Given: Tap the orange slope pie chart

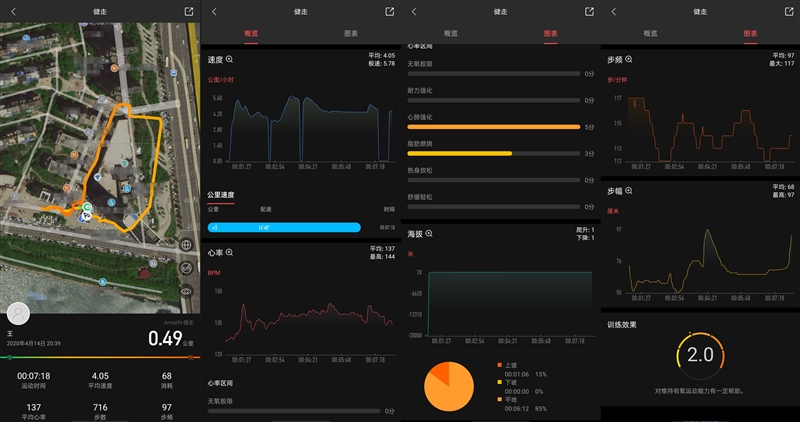Looking at the screenshot, I should point(449,386).
